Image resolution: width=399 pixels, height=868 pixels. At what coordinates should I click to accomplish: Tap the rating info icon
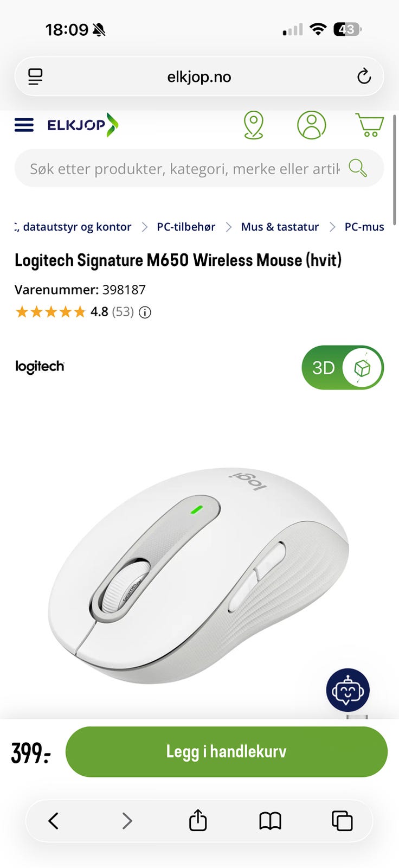pos(145,312)
